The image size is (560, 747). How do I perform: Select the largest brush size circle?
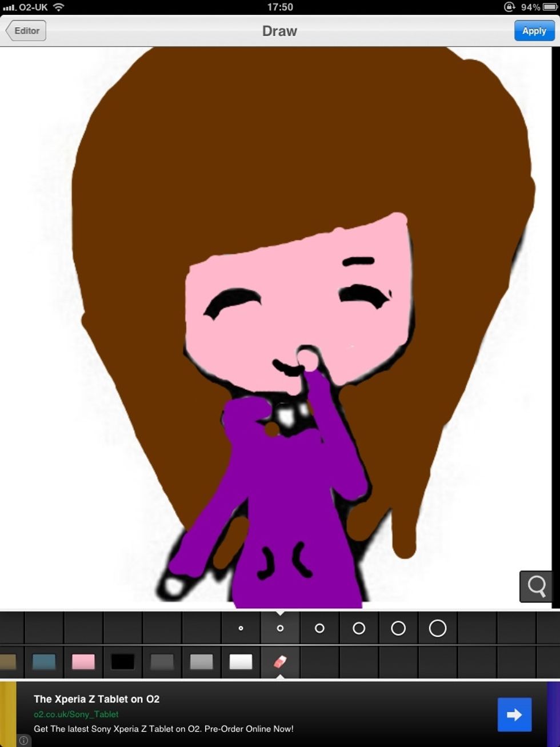click(437, 627)
